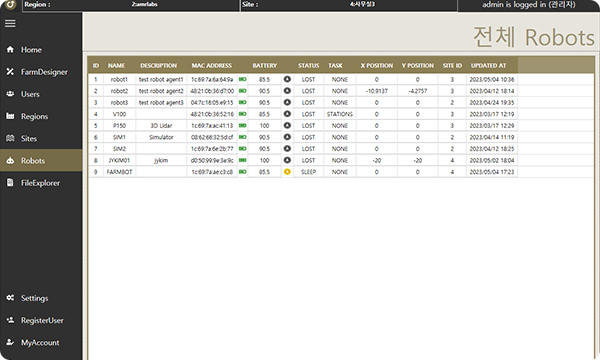600x360 pixels.
Task: Sort by the SITE ID column header
Action: point(452,65)
